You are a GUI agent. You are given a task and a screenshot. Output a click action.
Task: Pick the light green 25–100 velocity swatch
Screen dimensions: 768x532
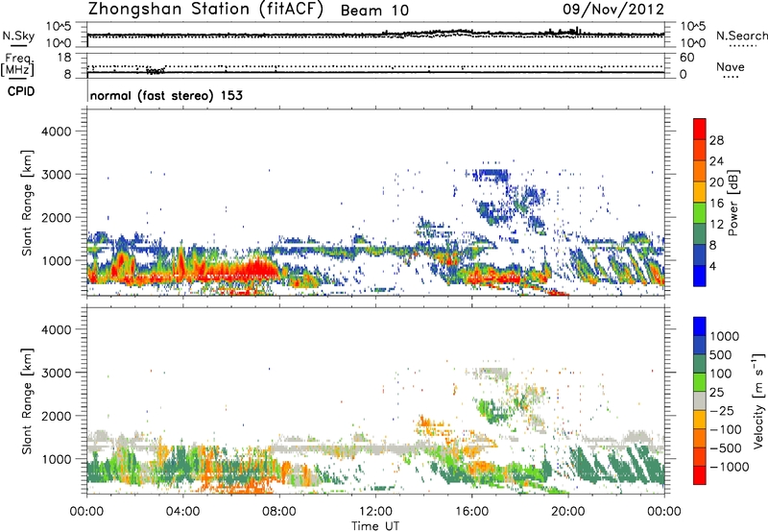[700, 382]
